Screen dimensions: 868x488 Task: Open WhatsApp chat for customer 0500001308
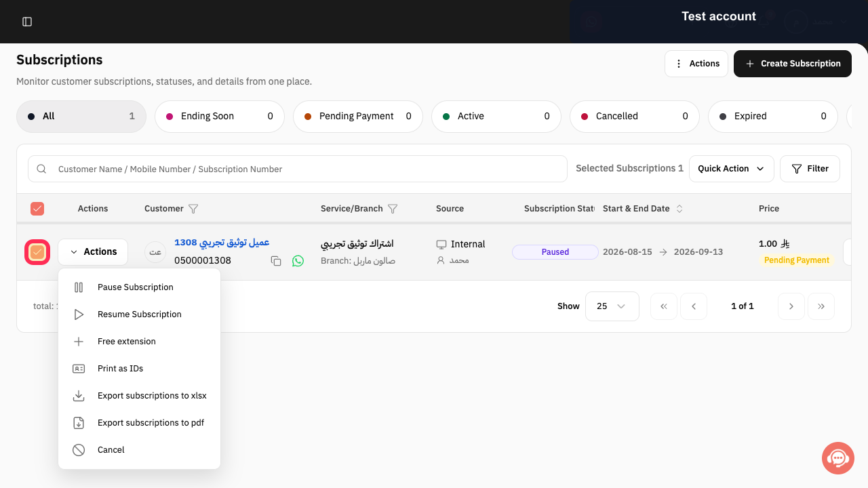(298, 261)
